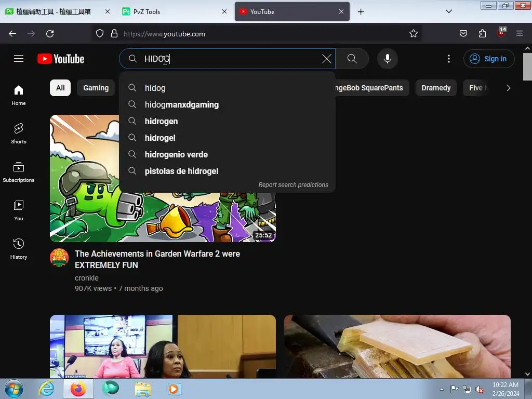This screenshot has width=532, height=399.
Task: Open a new browser tab
Action: (361, 11)
